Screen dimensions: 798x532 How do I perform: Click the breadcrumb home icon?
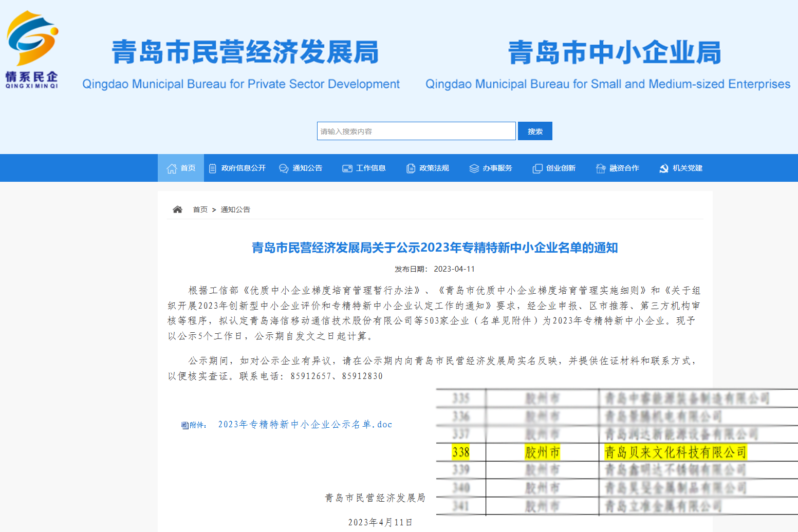point(177,208)
